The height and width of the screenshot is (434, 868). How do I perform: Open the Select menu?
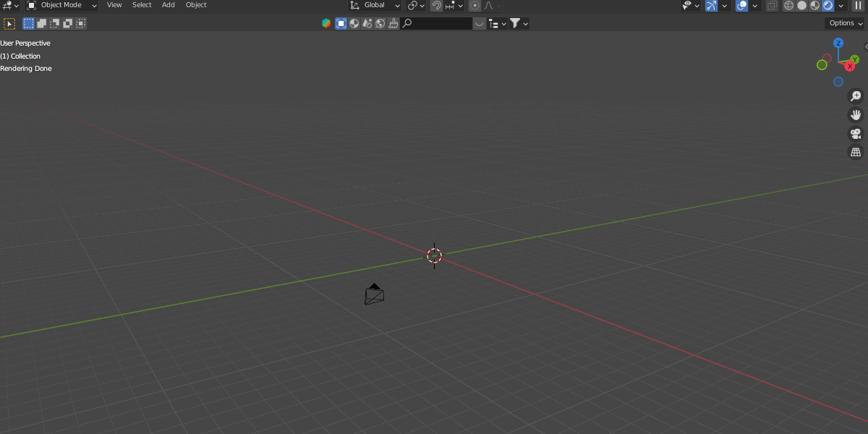coord(142,5)
